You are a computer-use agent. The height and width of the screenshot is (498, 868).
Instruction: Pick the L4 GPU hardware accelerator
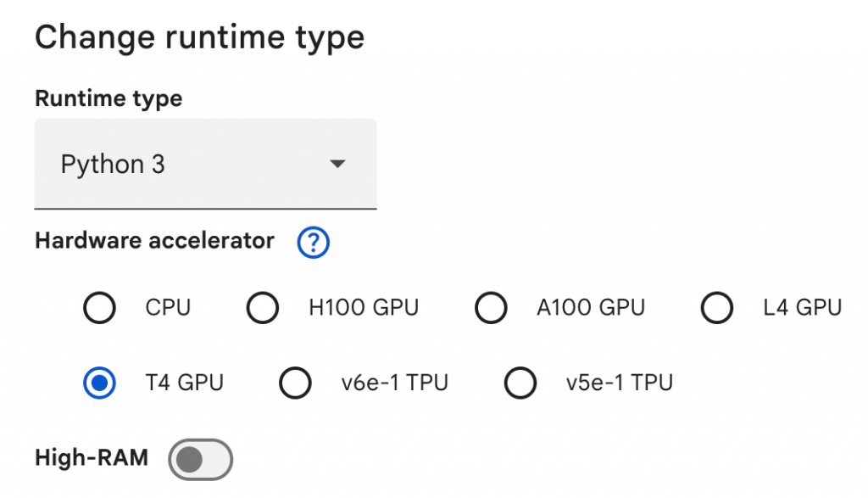[717, 308]
